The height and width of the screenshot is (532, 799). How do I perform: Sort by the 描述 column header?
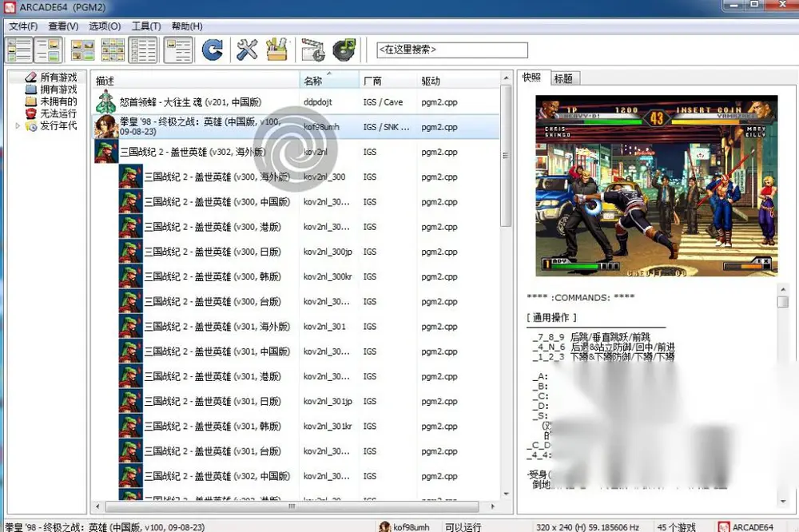(196, 81)
